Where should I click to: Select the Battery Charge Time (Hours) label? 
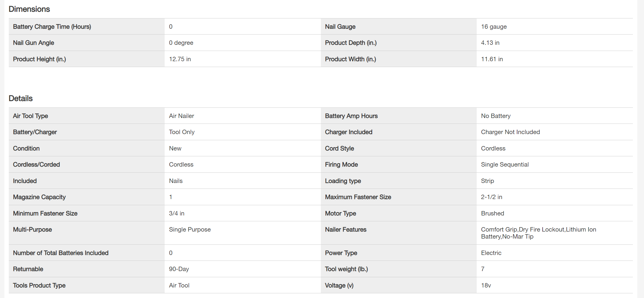point(52,27)
